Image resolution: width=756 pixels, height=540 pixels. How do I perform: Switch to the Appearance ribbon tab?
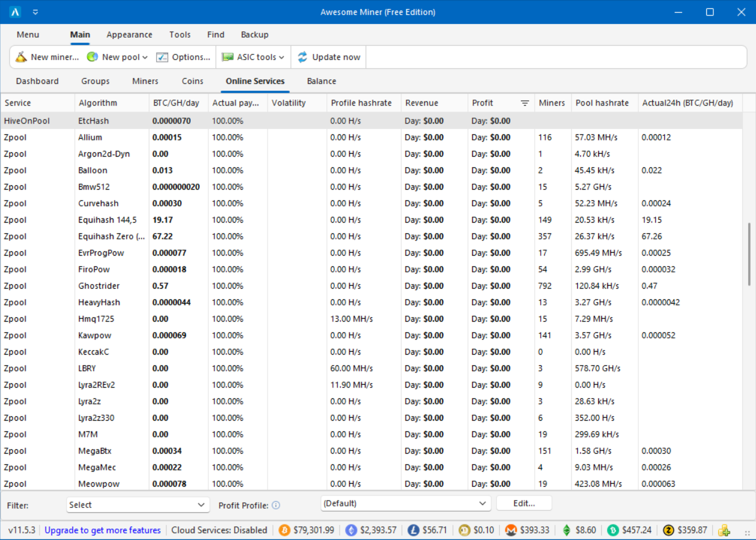click(x=130, y=35)
